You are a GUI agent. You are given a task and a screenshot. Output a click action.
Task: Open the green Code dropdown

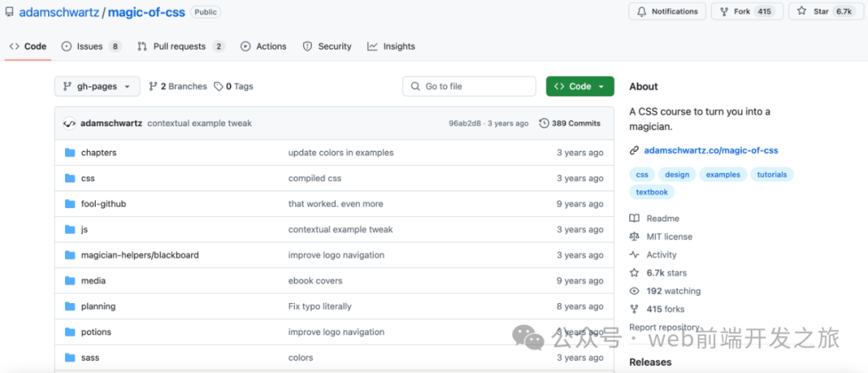tap(579, 87)
